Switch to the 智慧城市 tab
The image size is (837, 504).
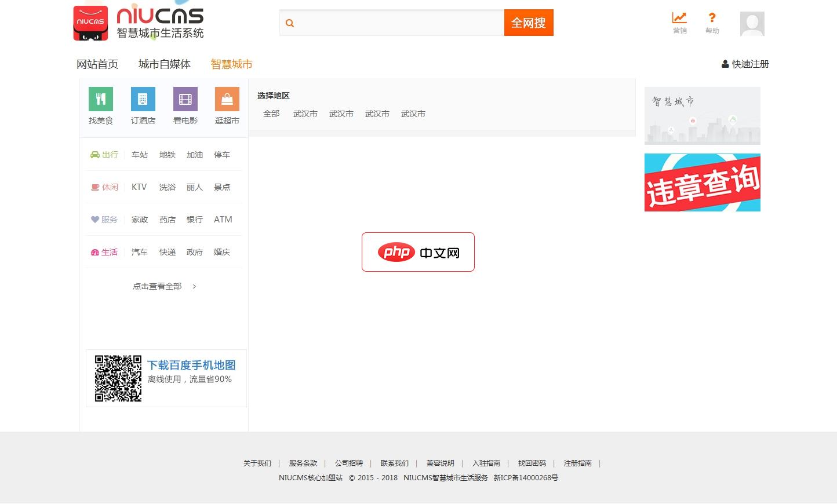[x=231, y=64]
